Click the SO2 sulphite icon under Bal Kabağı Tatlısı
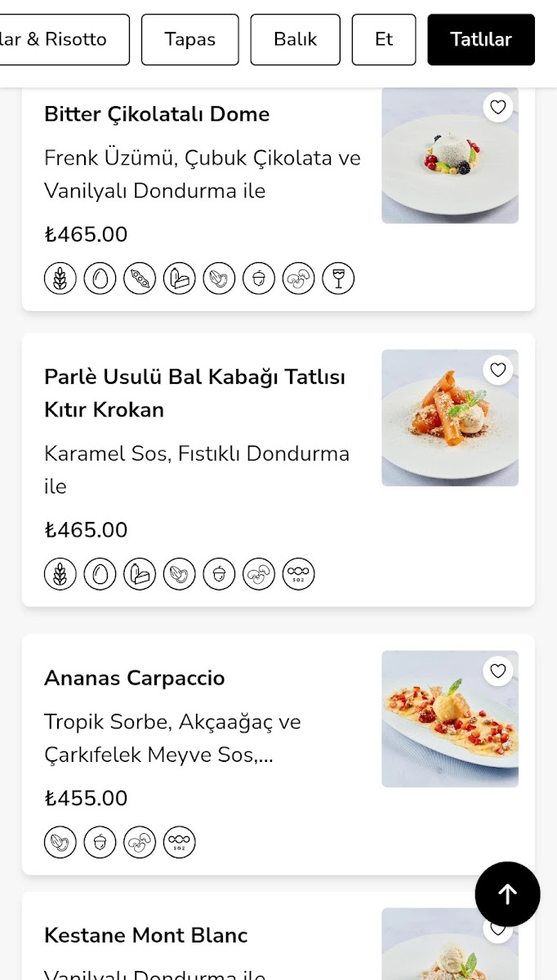This screenshot has width=557, height=980. (x=299, y=574)
